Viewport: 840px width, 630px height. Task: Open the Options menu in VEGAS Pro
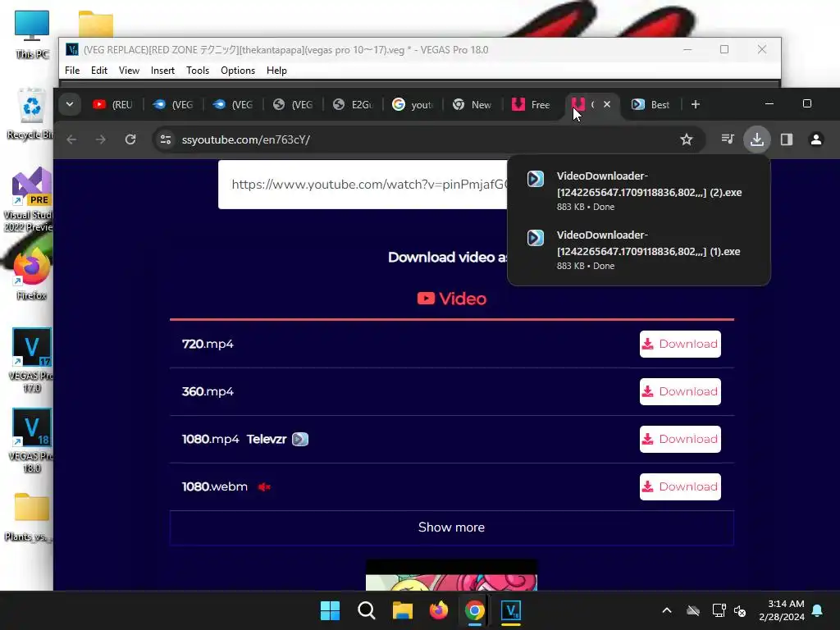coord(238,71)
